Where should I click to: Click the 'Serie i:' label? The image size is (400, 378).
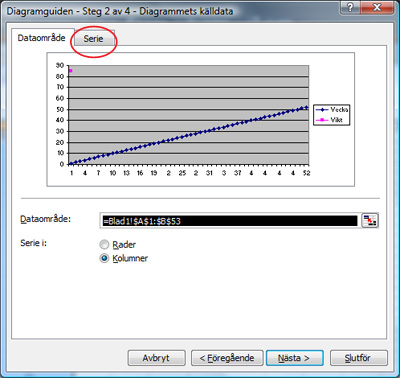pyautogui.click(x=34, y=243)
